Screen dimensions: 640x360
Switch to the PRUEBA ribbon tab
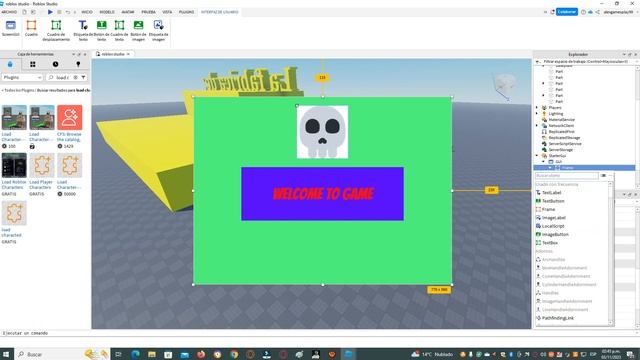149,12
